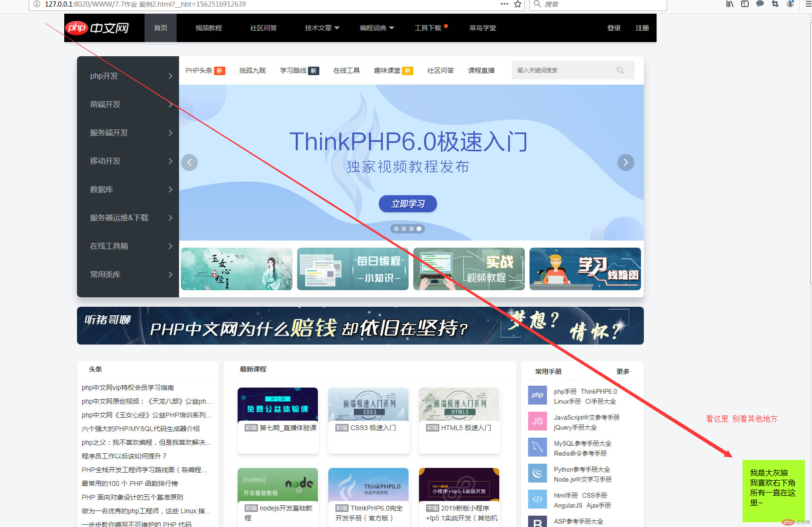Show the previous carousel slide
The image size is (812, 527).
click(189, 163)
